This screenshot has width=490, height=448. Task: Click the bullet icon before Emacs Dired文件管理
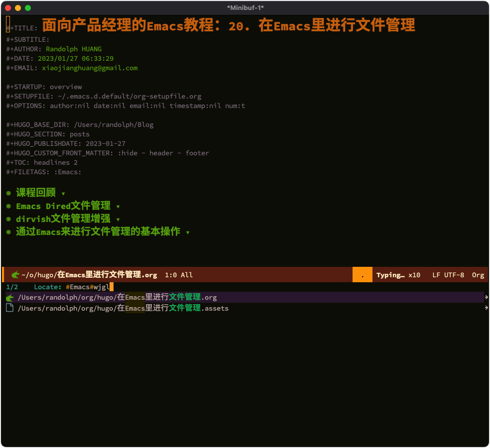[x=9, y=206]
